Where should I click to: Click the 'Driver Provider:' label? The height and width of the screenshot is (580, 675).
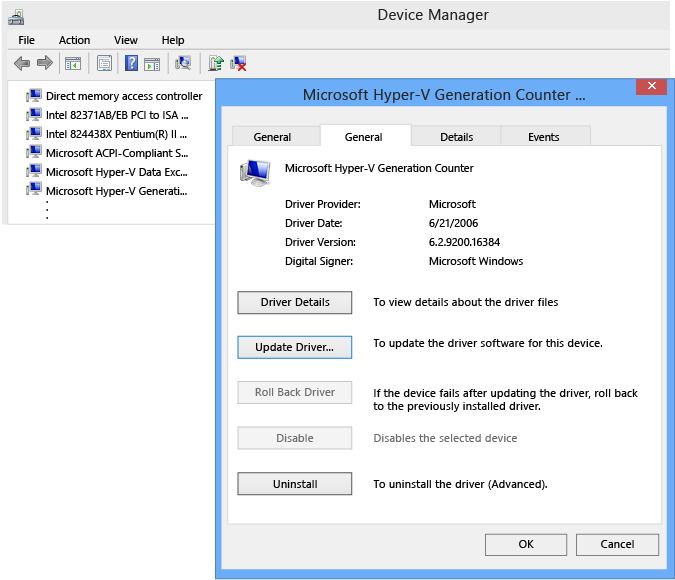322,204
